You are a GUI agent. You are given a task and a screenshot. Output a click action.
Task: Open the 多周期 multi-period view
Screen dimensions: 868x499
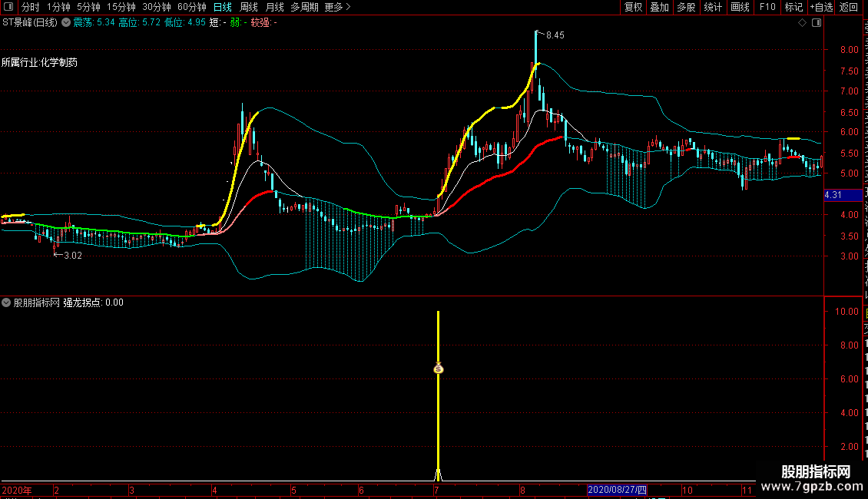click(x=304, y=7)
